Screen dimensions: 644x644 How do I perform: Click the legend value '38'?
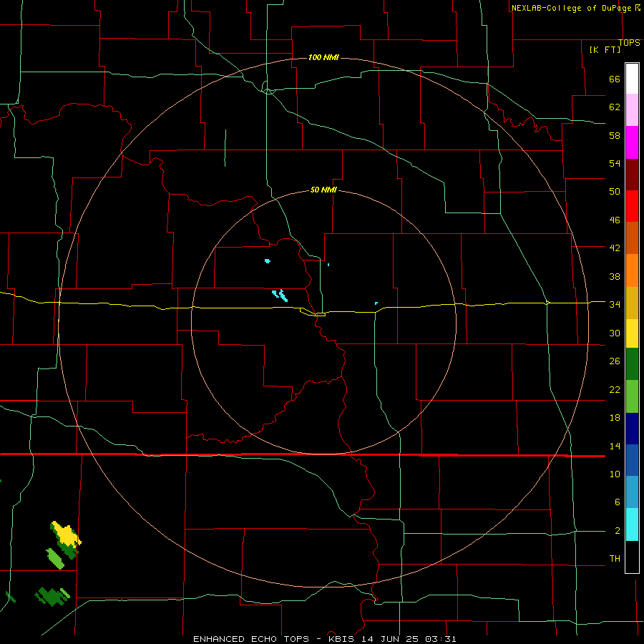(x=615, y=276)
